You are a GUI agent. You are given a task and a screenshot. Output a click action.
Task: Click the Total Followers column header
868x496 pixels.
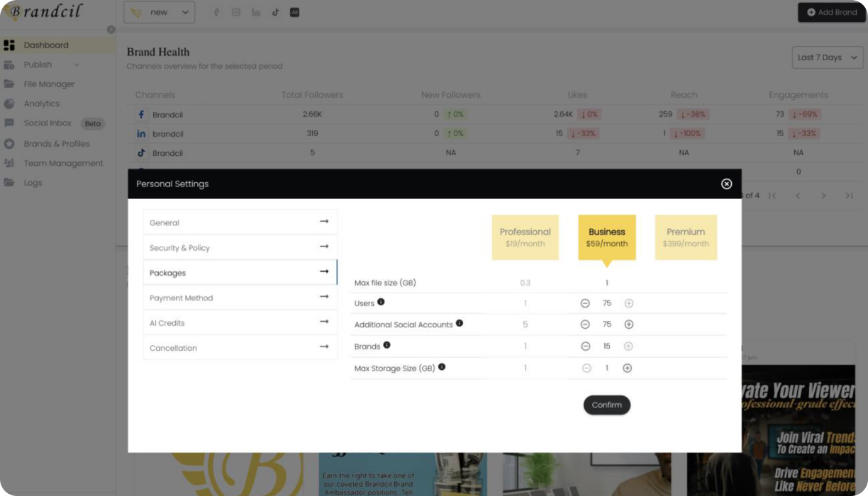point(312,95)
